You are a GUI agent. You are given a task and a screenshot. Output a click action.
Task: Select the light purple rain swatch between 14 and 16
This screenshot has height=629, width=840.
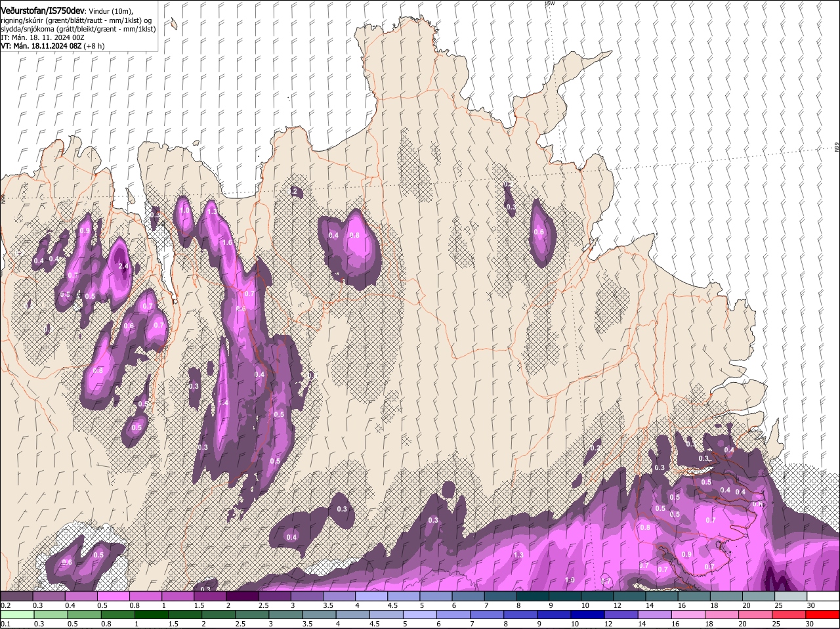[654, 615]
